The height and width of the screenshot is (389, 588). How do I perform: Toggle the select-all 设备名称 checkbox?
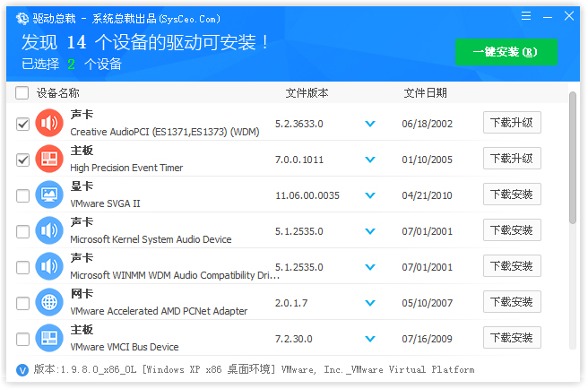pos(22,92)
